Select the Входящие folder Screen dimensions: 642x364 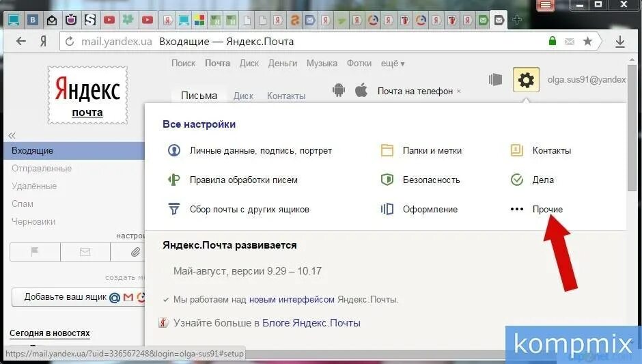pyautogui.click(x=74, y=151)
